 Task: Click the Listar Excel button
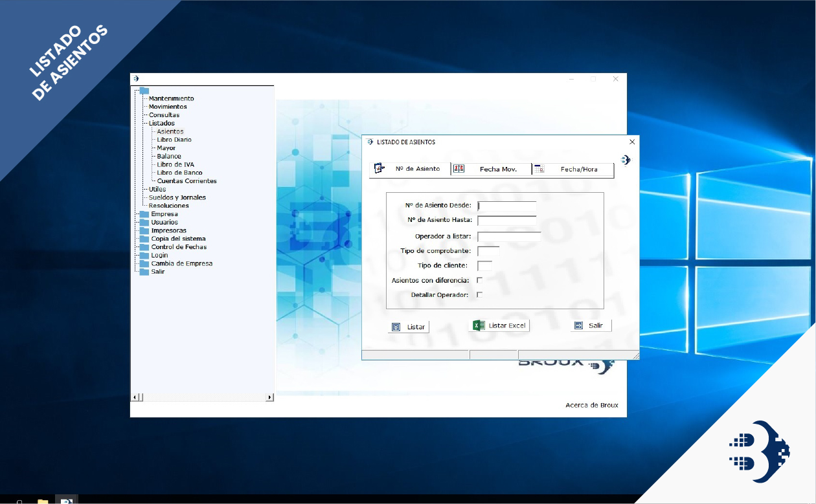click(x=499, y=325)
